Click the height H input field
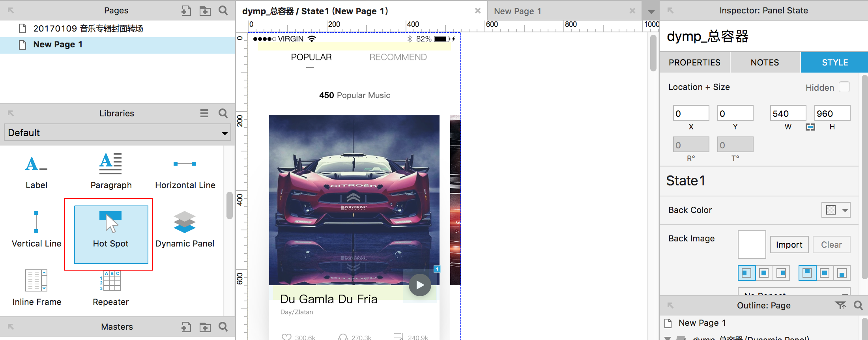This screenshot has height=340, width=868. coord(832,113)
